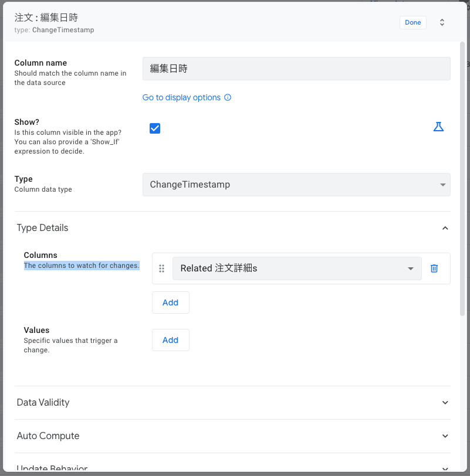Add a value under Values

pos(170,340)
